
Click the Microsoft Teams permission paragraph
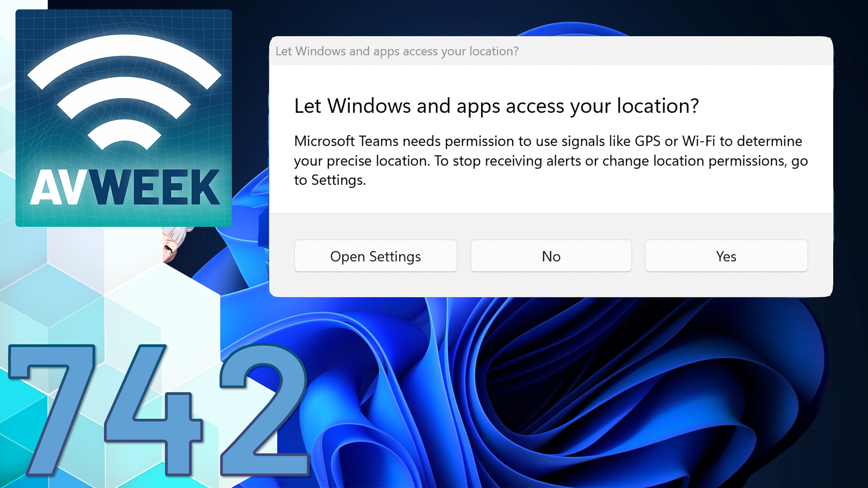click(x=550, y=161)
